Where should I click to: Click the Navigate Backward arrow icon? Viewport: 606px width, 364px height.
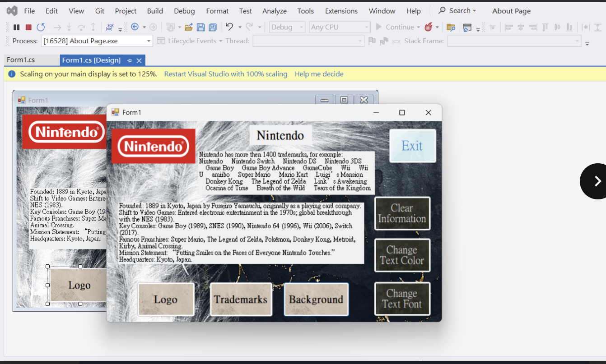(x=135, y=27)
